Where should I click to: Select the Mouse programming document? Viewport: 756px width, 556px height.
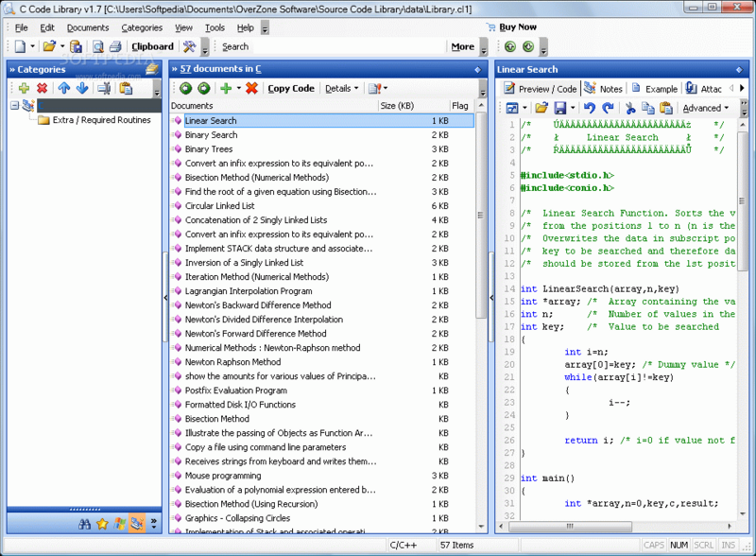pyautogui.click(x=223, y=476)
